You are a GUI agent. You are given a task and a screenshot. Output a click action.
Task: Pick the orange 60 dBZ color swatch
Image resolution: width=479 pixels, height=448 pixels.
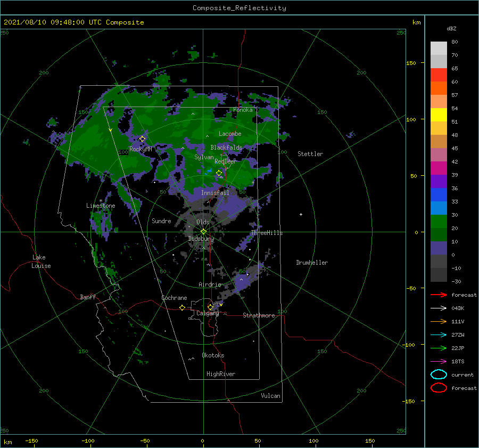point(439,88)
